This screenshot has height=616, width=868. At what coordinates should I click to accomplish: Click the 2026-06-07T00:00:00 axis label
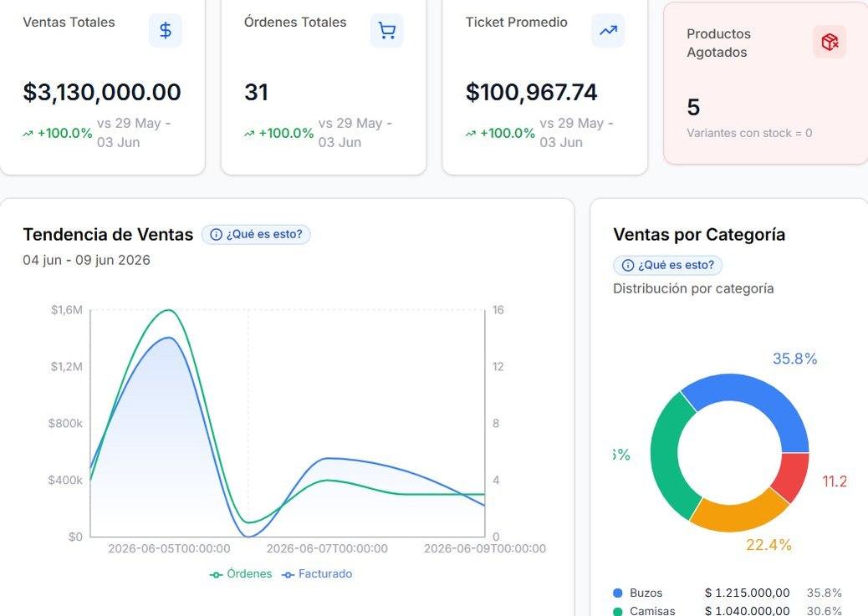tap(327, 548)
